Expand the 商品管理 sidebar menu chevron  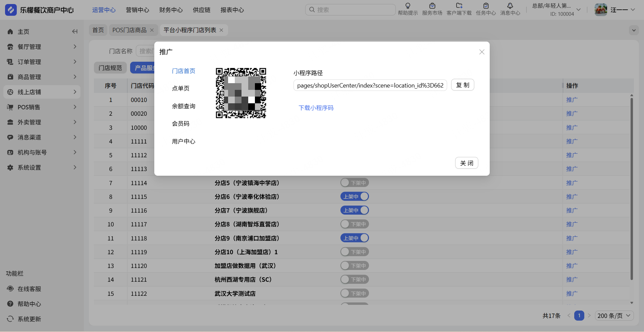(x=75, y=77)
